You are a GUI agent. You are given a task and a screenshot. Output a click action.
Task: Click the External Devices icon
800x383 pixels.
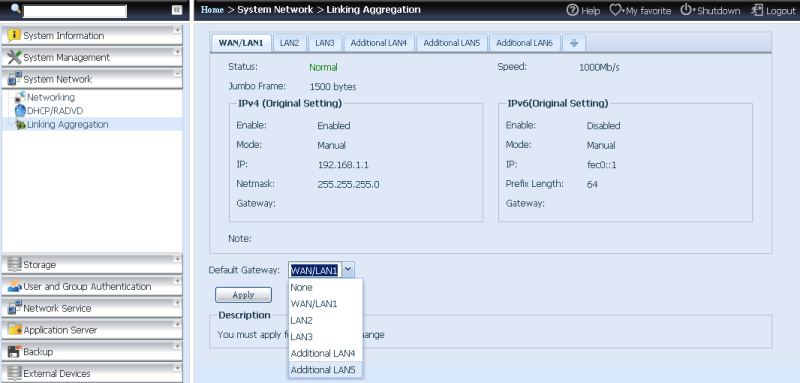(x=14, y=373)
